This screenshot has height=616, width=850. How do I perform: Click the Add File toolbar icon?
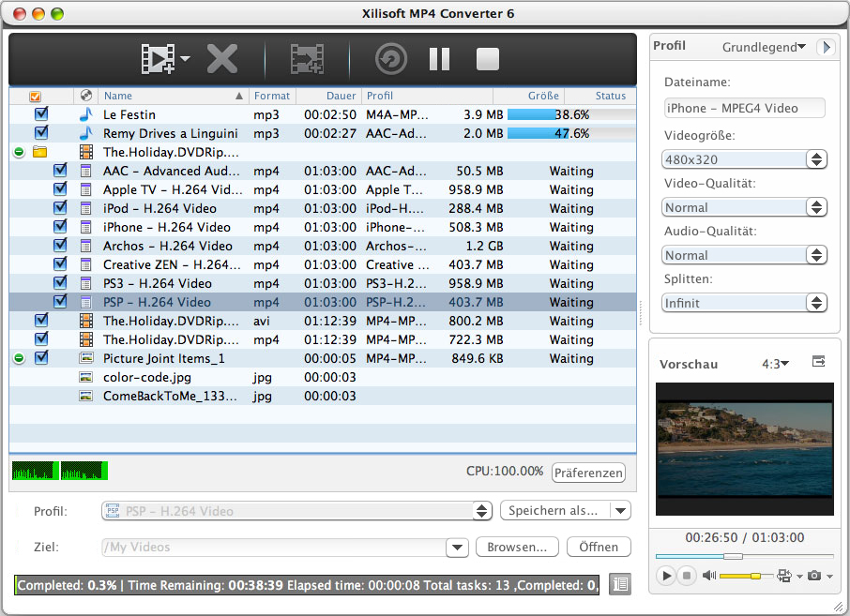coord(158,58)
